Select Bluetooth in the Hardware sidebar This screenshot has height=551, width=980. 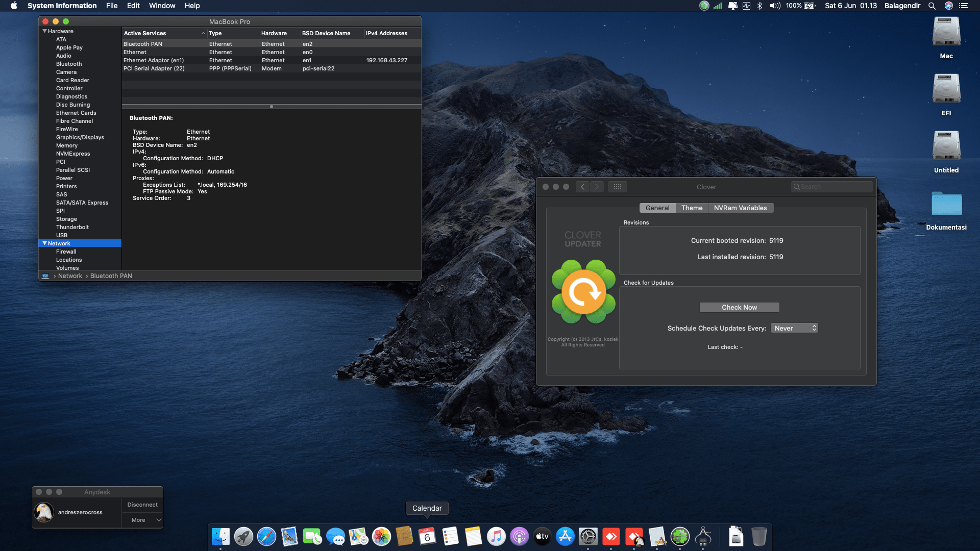click(69, 64)
